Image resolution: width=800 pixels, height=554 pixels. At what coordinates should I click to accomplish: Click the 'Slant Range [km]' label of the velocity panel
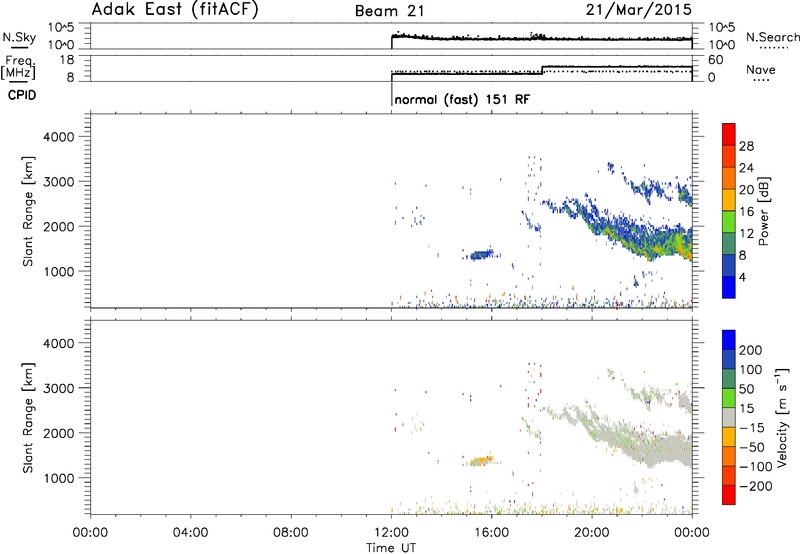coord(28,418)
